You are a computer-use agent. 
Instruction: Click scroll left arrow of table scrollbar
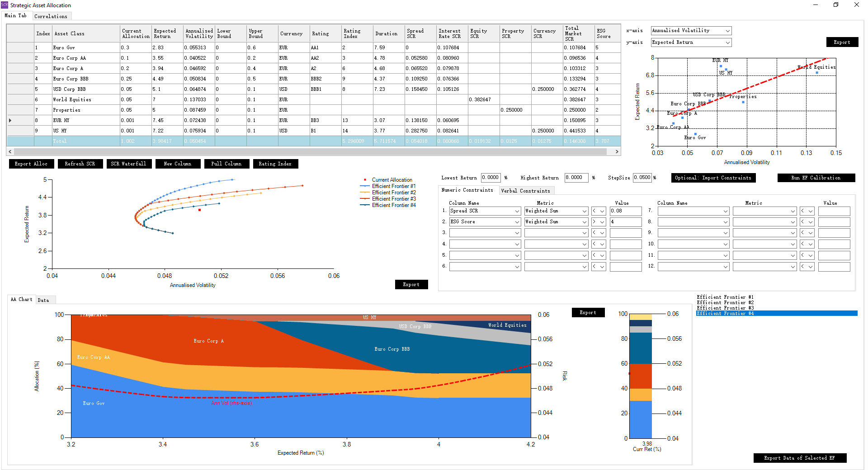[10, 152]
